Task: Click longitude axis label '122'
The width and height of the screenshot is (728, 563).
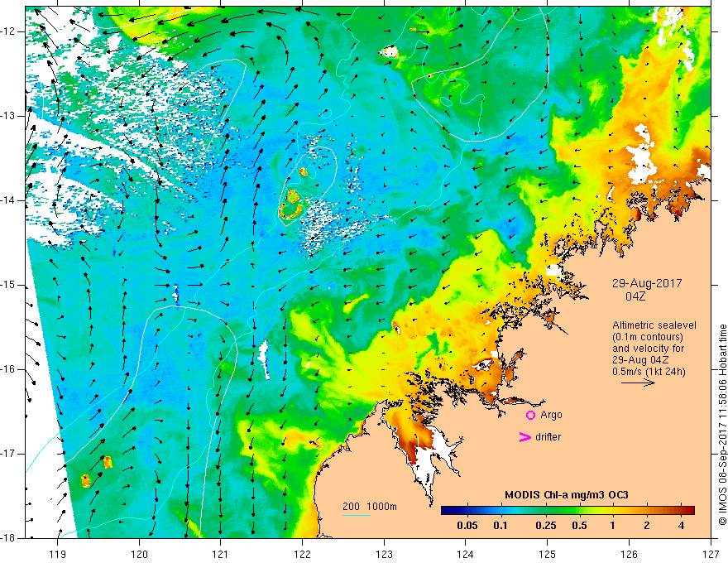Action: point(302,554)
